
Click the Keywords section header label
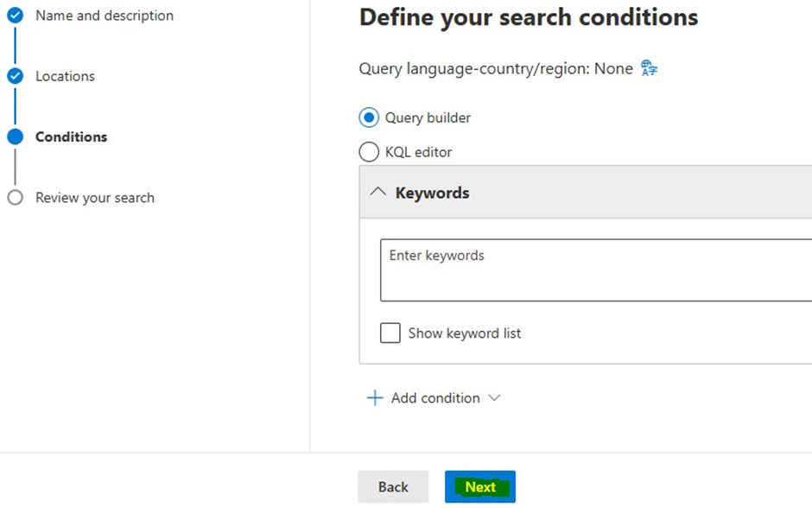coord(432,193)
